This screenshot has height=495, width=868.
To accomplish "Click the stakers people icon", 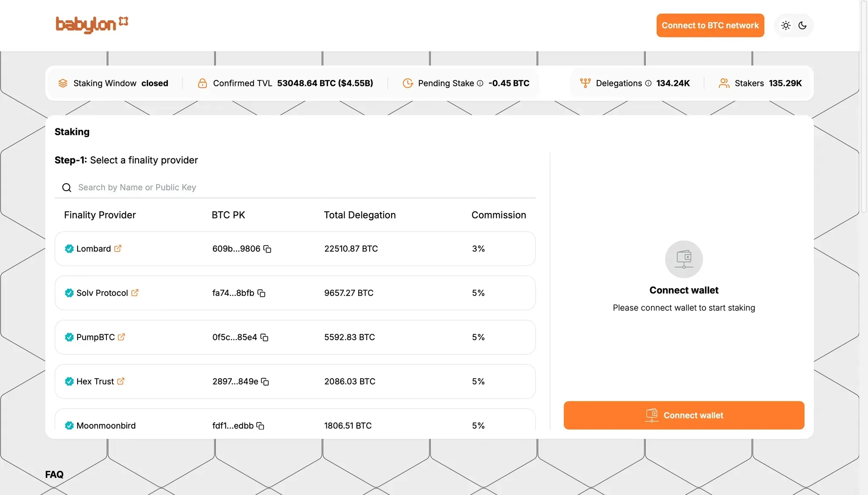I will [724, 83].
